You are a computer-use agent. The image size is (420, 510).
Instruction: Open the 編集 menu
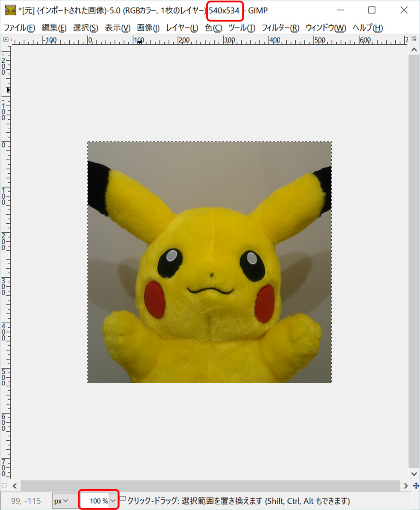click(x=55, y=28)
